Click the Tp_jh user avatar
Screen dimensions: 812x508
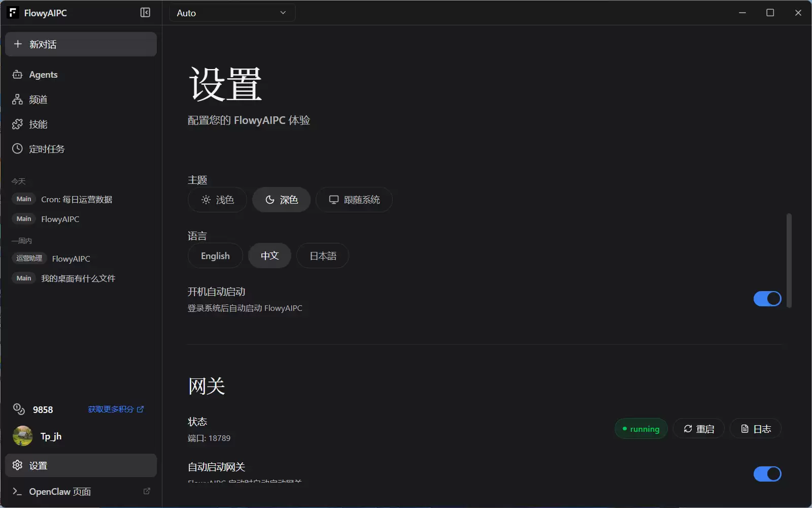point(22,436)
